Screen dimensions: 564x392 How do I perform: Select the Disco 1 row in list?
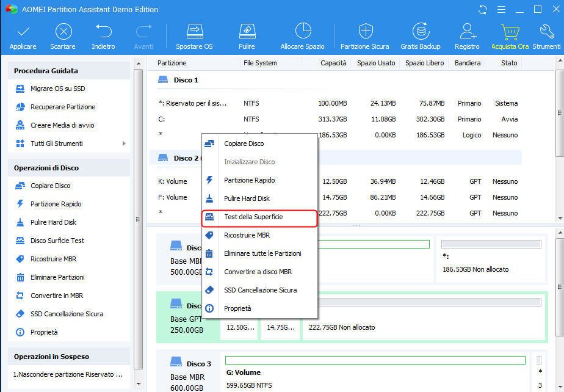[335, 80]
